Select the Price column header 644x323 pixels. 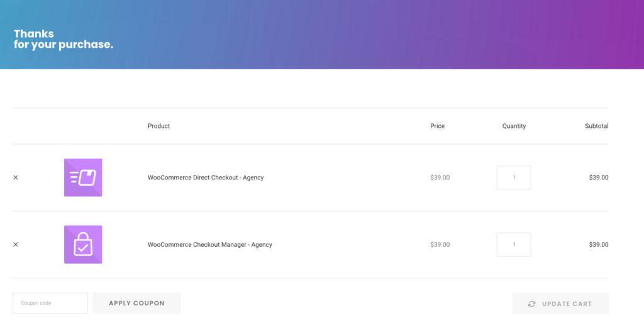[x=438, y=126]
